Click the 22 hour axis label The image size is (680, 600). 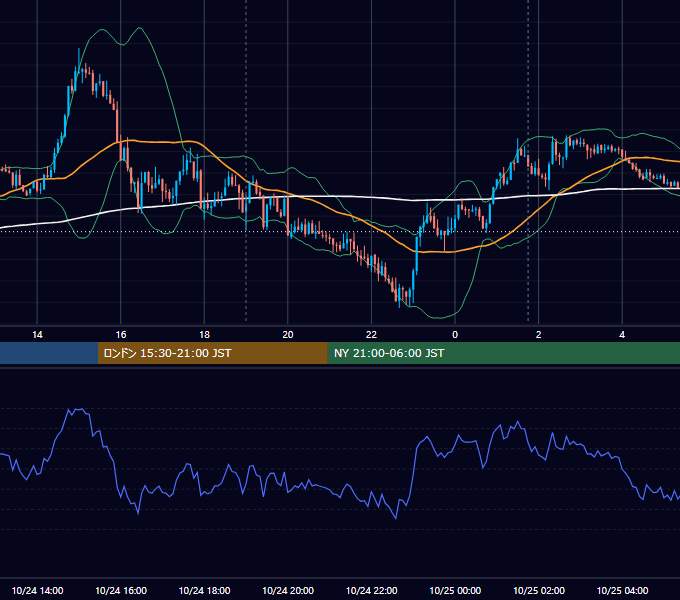click(371, 335)
